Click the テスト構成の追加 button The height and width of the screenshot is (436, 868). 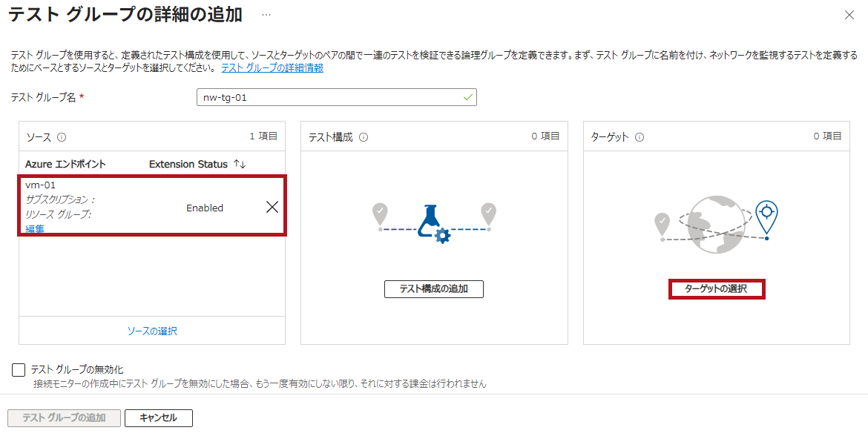[434, 289]
